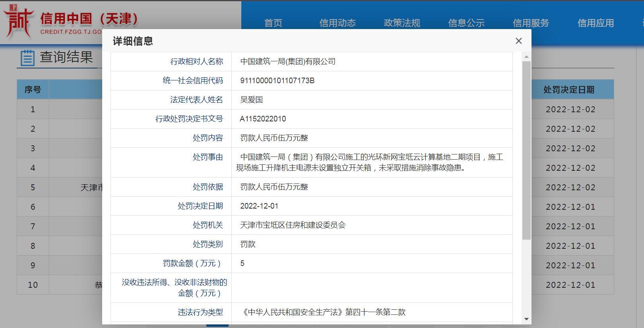644x328 pixels.
Task: Click row 1 date 2022-12-02
Action: click(x=570, y=109)
